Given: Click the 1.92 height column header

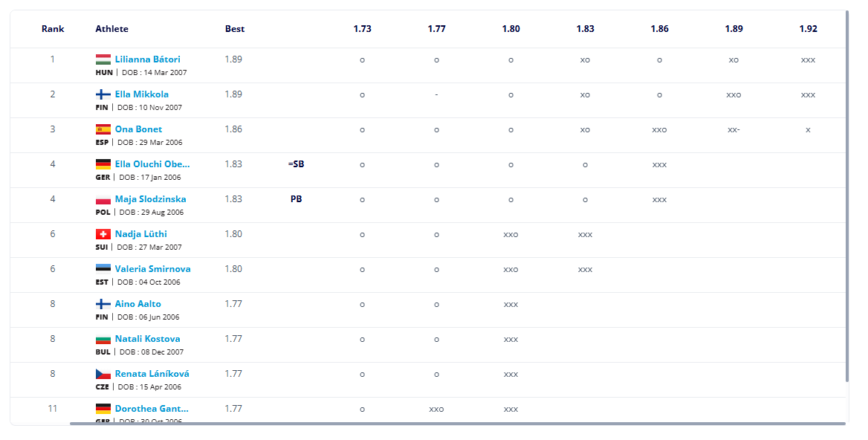Looking at the screenshot, I should [x=809, y=29].
